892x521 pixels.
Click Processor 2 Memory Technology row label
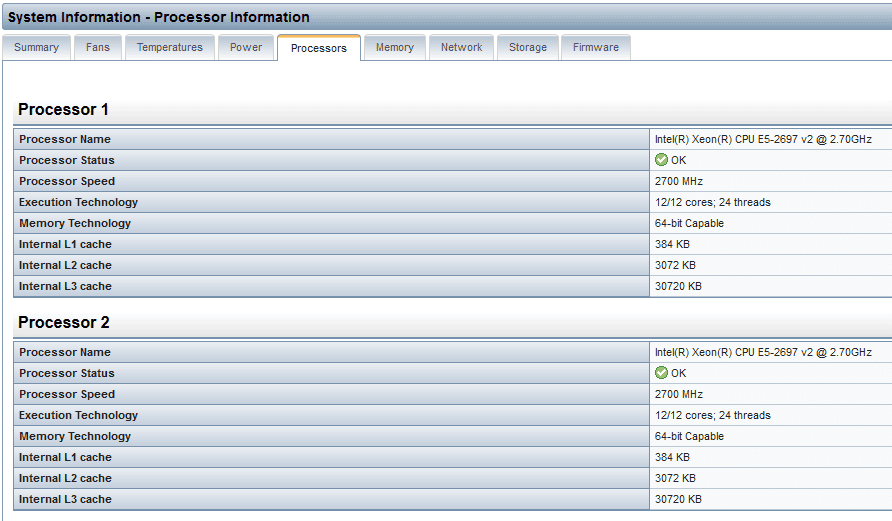coord(75,436)
